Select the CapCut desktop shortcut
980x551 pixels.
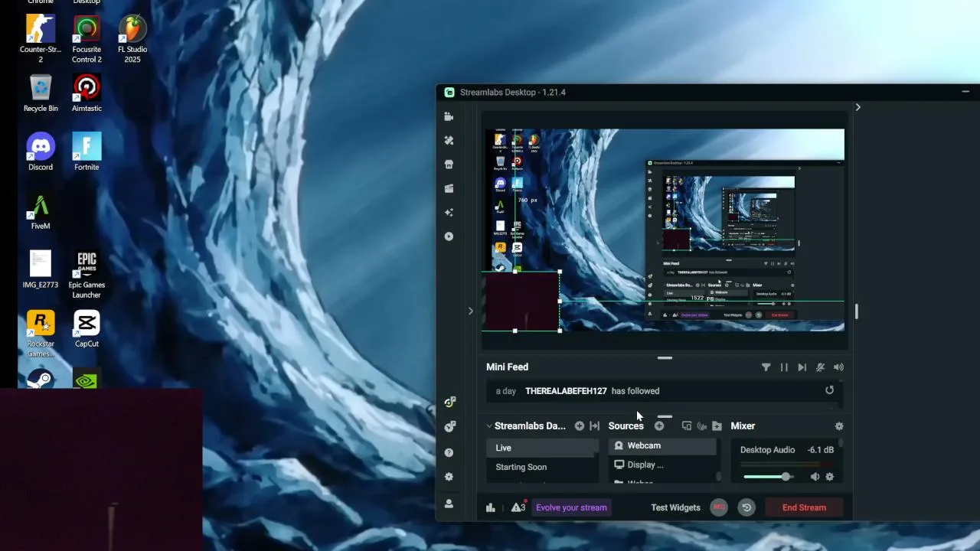pyautogui.click(x=87, y=329)
